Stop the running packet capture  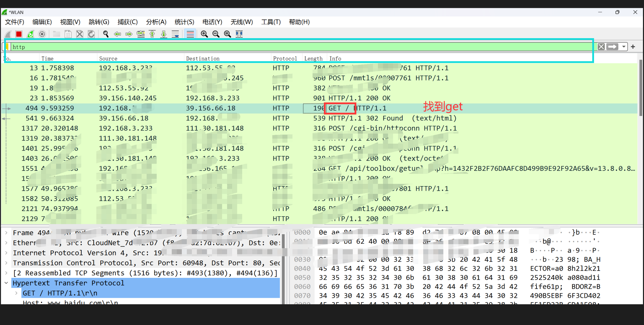[x=18, y=34]
